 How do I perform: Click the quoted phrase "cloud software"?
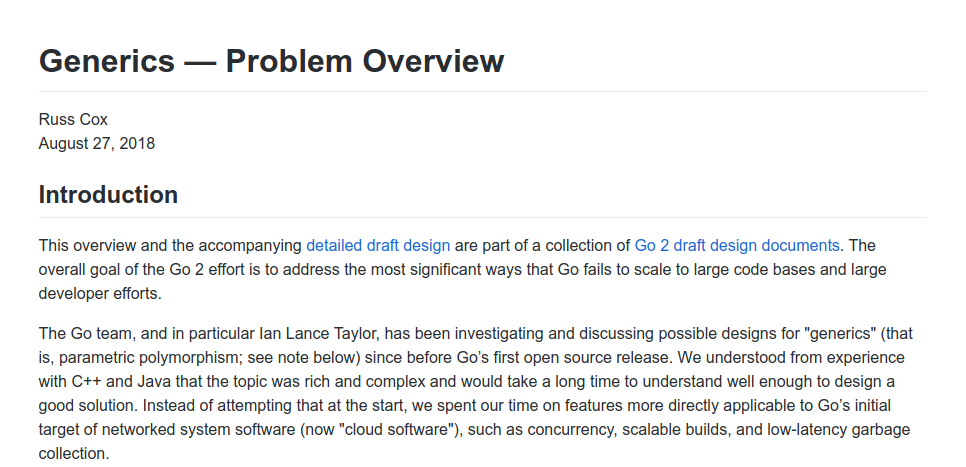point(395,429)
